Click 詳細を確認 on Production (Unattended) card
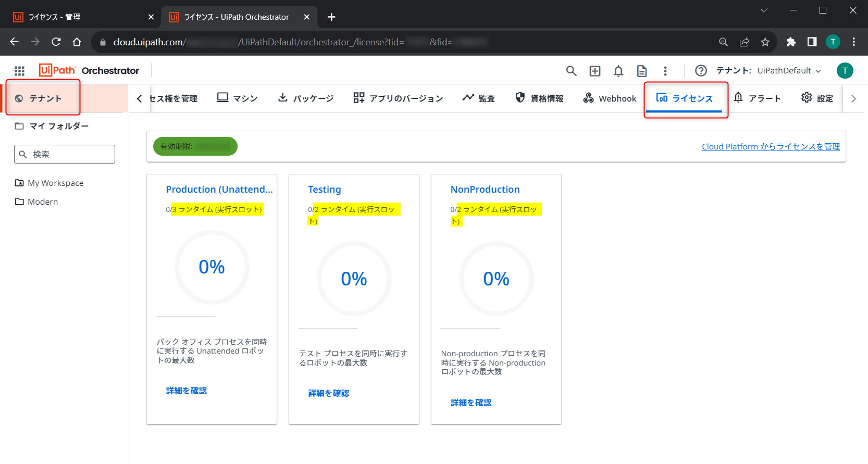868x464 pixels. [187, 391]
